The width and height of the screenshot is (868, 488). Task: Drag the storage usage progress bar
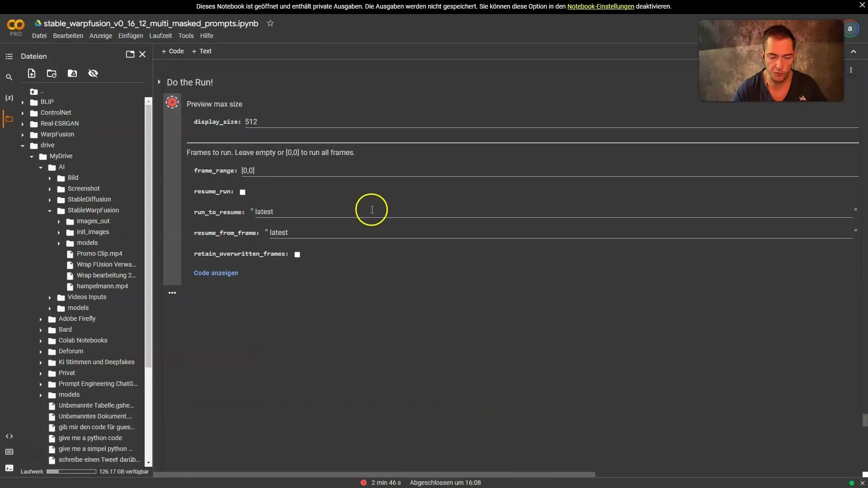click(x=71, y=471)
